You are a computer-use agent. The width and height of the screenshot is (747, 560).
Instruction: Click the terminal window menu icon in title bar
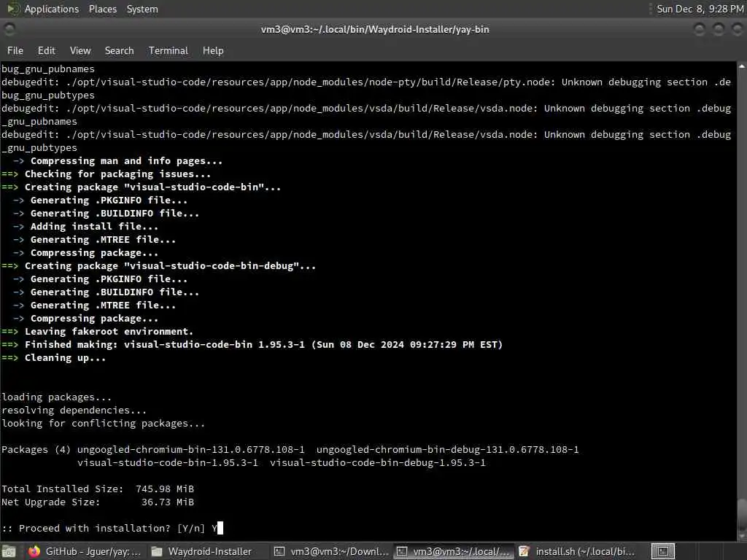click(9, 29)
